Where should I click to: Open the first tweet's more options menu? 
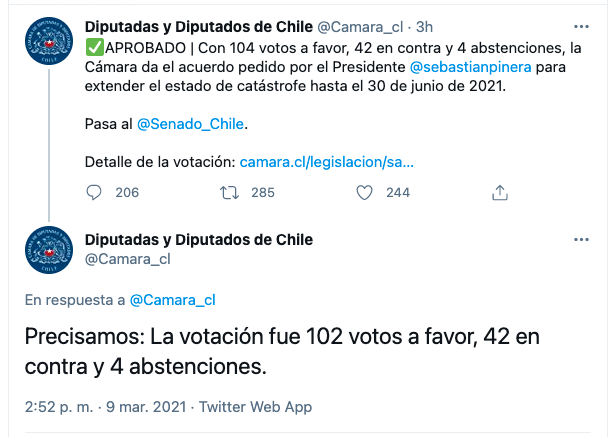tap(581, 27)
